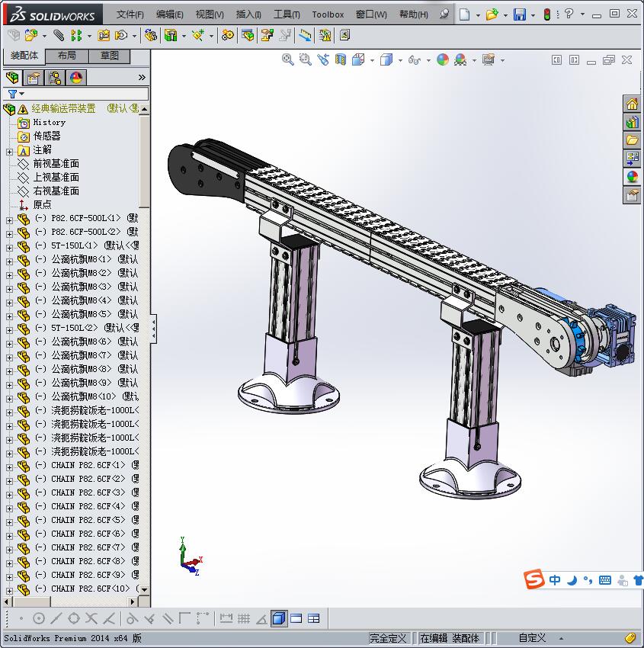Image resolution: width=644 pixels, height=648 pixels.
Task: Click the Edit Appearance color ball icon
Action: 442,60
